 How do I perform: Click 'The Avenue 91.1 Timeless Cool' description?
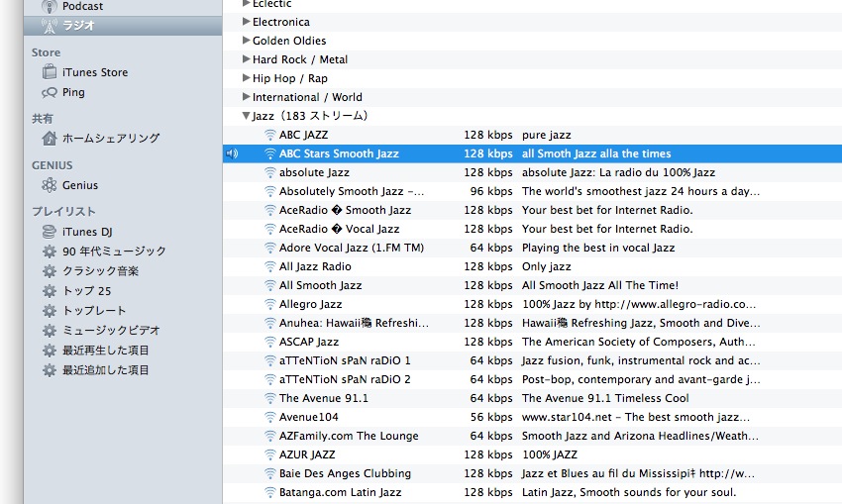605,398
